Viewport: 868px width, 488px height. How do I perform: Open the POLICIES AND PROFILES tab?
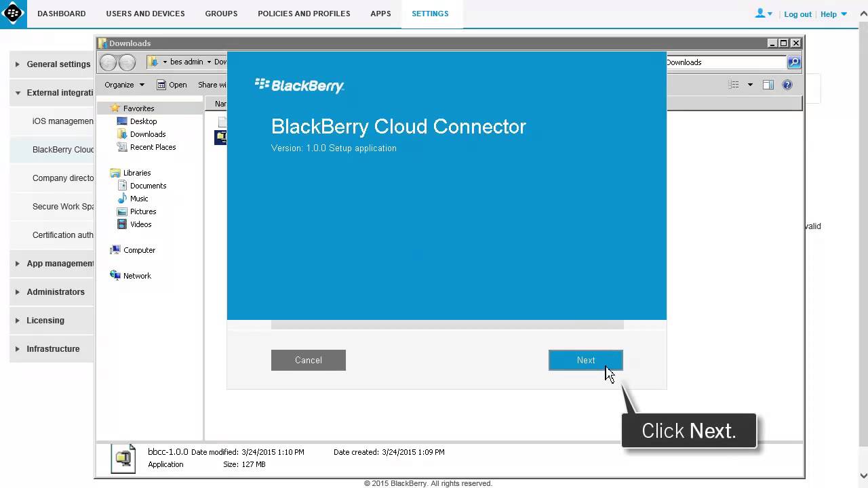(x=304, y=14)
